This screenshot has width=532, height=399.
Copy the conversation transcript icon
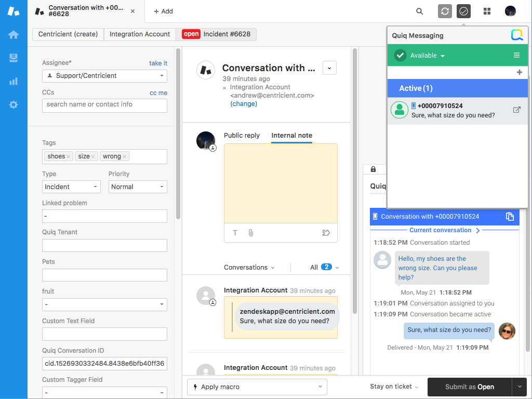click(510, 217)
